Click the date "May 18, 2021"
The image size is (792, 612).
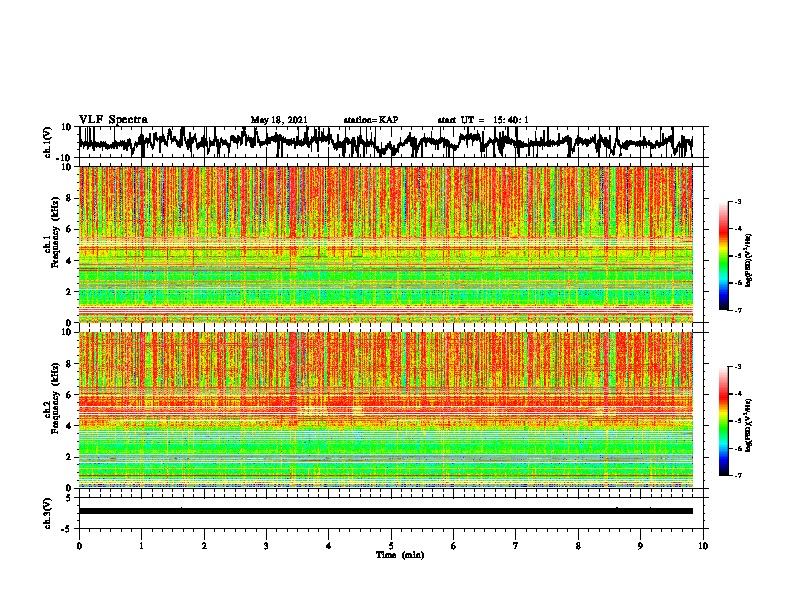279,120
